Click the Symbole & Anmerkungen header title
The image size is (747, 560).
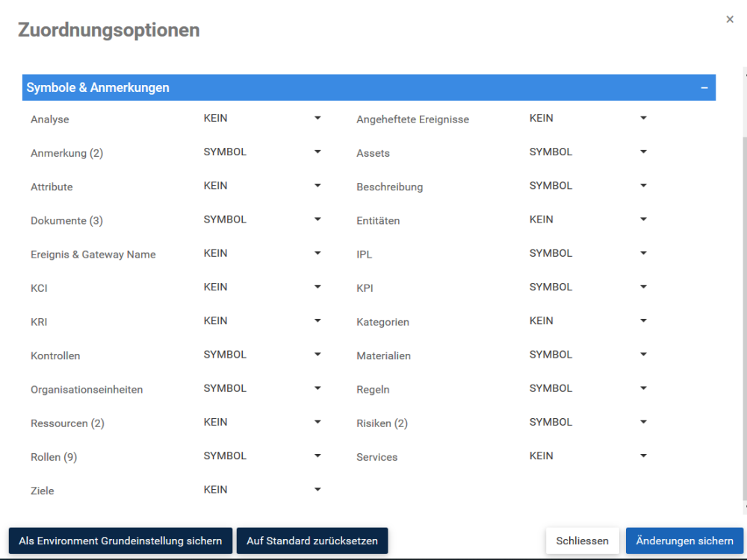(98, 87)
